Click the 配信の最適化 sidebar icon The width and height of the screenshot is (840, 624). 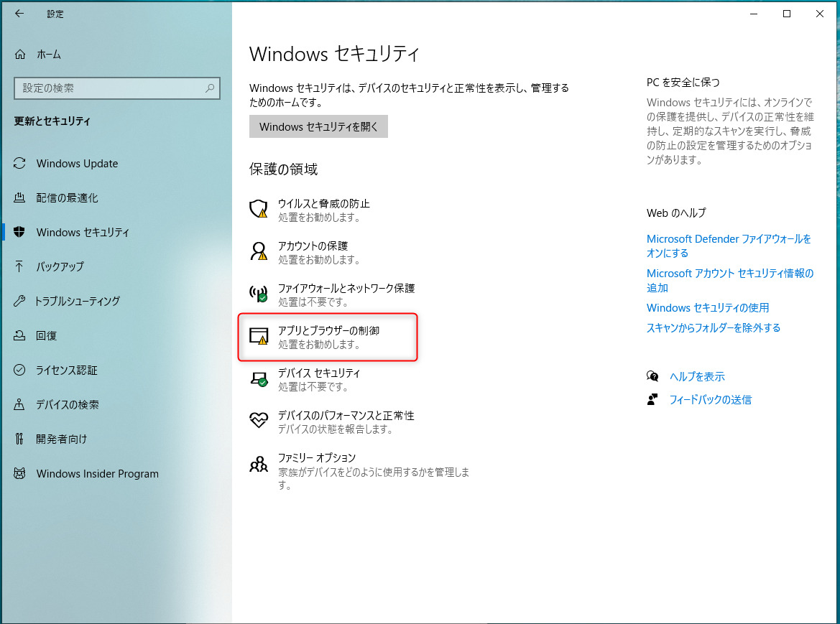click(19, 197)
